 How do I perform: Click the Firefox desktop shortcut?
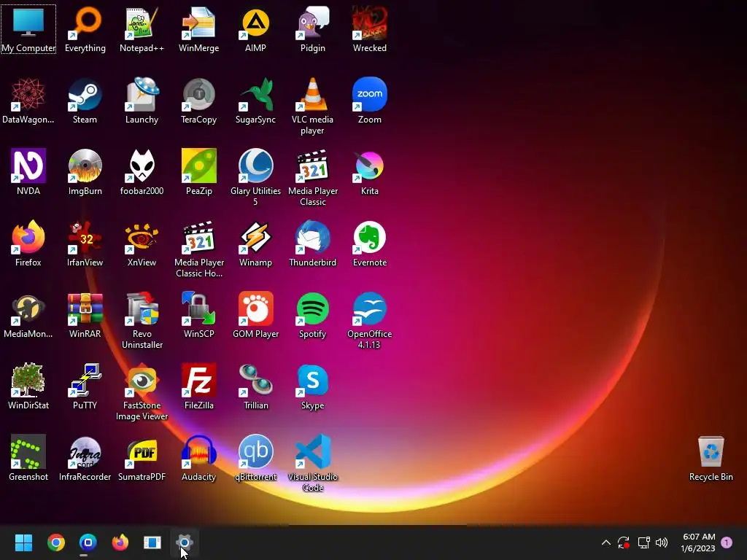pyautogui.click(x=28, y=237)
